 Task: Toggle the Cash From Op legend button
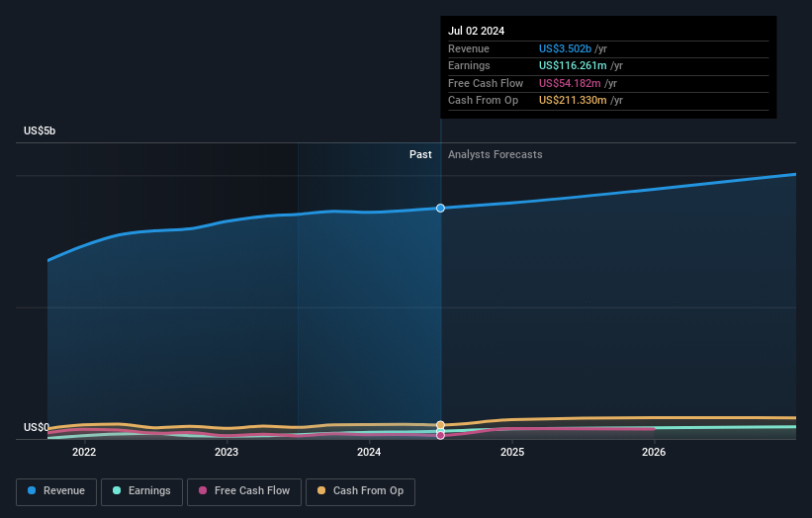(x=360, y=491)
